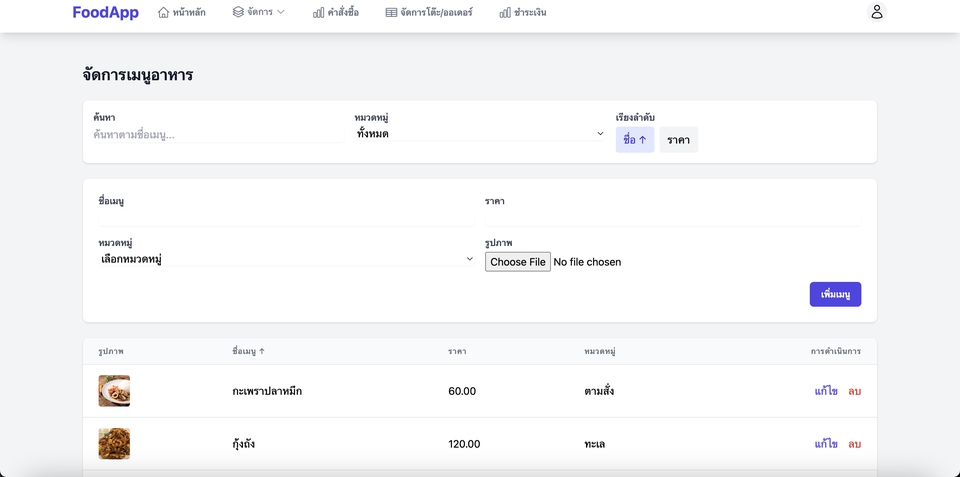Open the เลือกหมวดหมู่ dropdown
960x477 pixels.
click(x=286, y=259)
